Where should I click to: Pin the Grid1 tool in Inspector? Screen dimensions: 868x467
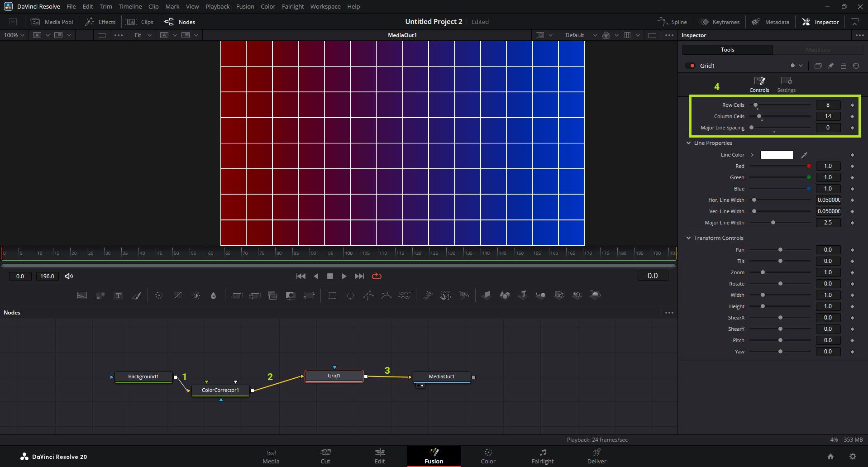click(830, 66)
